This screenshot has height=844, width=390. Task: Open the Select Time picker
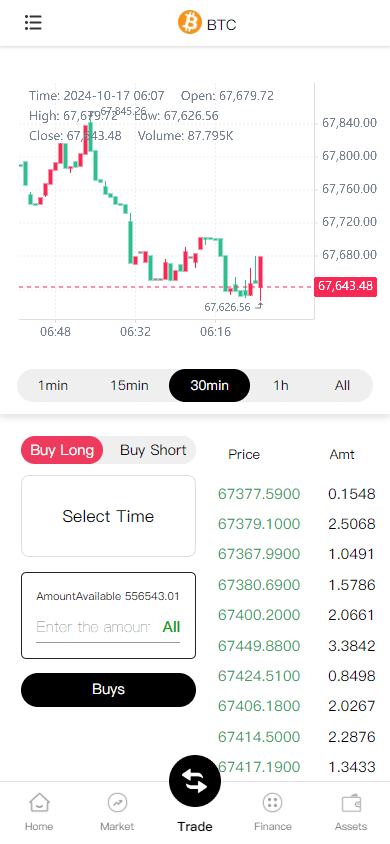108,516
